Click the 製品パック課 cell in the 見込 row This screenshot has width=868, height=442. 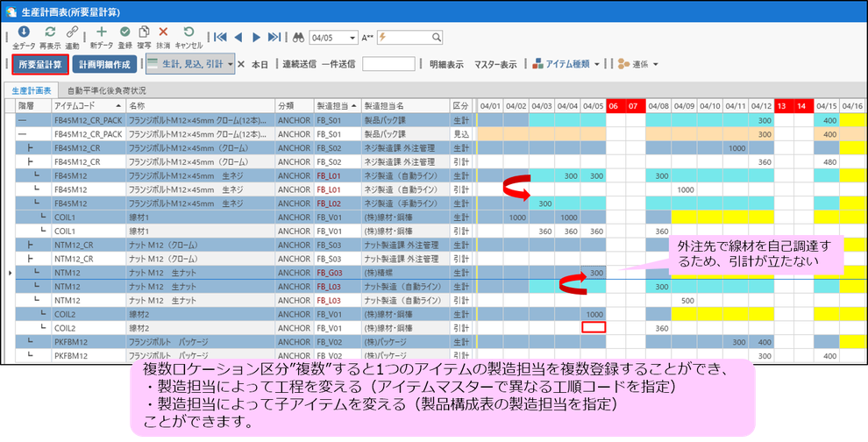coord(405,134)
